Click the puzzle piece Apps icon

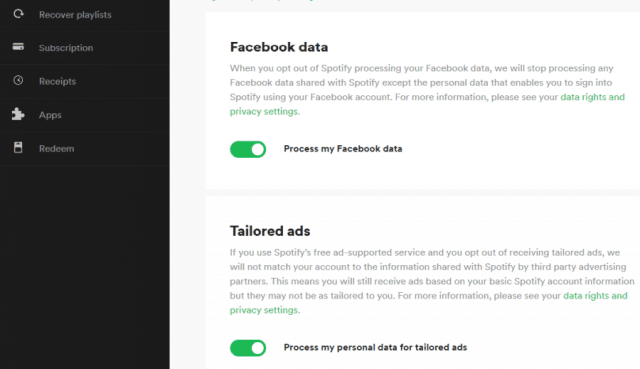(18, 114)
